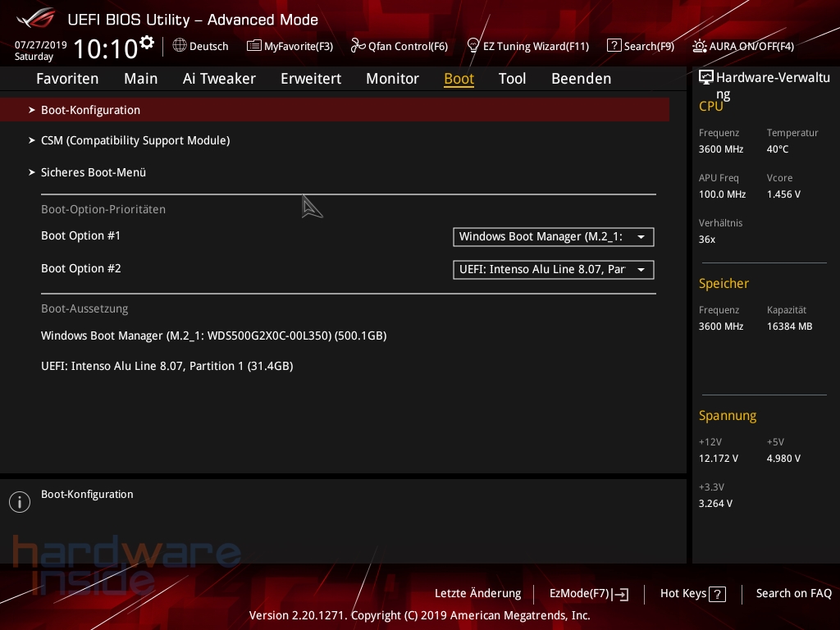Click the CPU Frequenz 3600 MHz value
Screen dimensions: 840x630
tap(721, 149)
